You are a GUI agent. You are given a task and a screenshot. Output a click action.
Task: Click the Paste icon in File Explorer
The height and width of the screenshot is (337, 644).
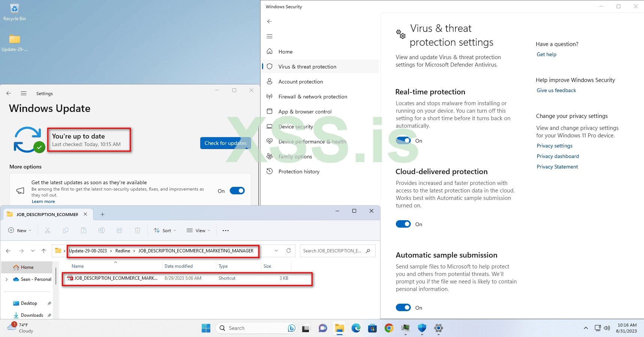(84, 230)
